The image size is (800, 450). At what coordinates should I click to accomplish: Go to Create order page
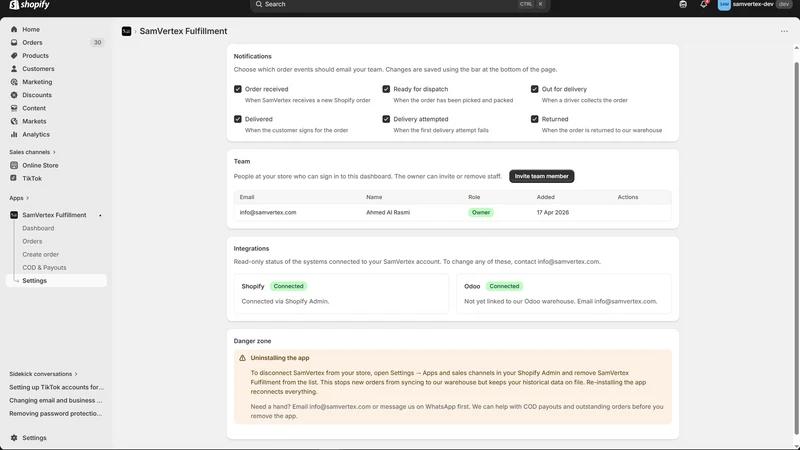pyautogui.click(x=41, y=255)
